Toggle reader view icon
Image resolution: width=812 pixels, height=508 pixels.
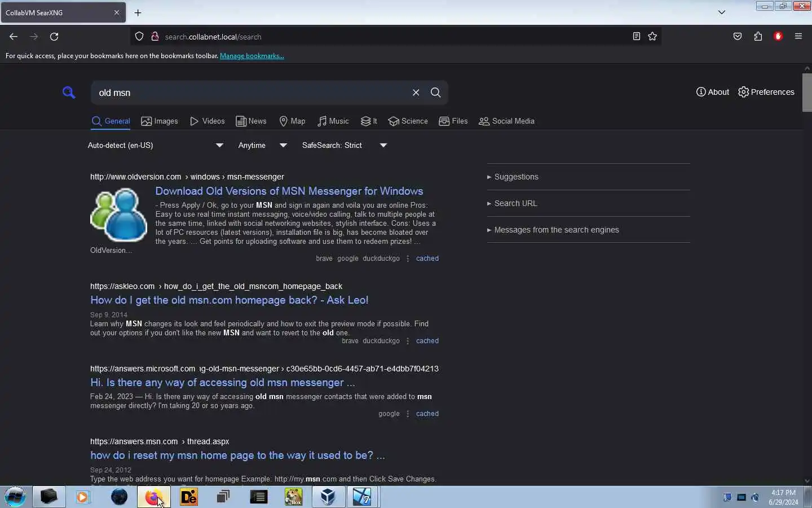(636, 37)
